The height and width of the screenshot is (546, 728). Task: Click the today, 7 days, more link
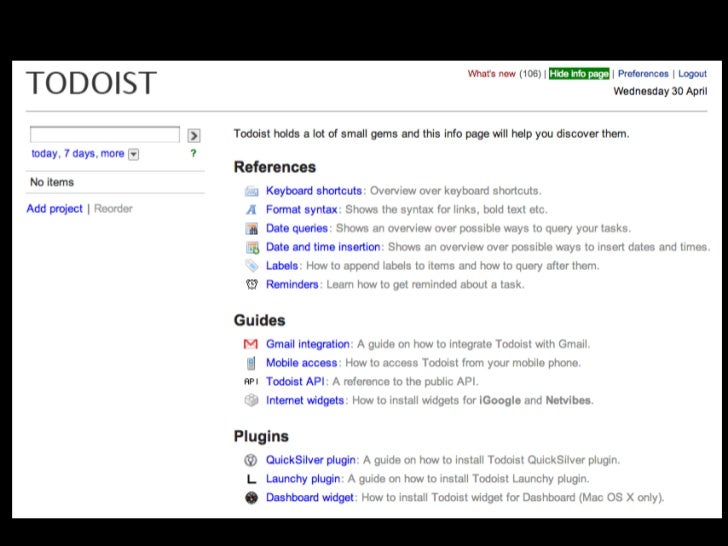tap(78, 154)
